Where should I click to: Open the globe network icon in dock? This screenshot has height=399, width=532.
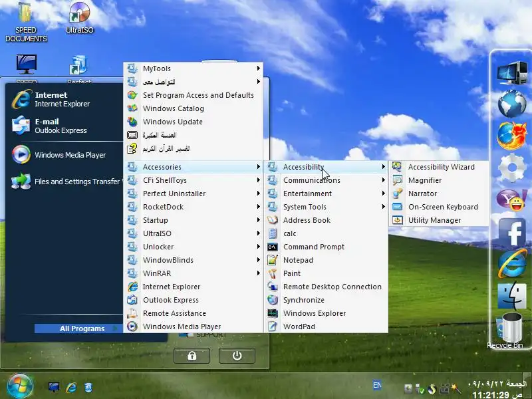(x=512, y=104)
